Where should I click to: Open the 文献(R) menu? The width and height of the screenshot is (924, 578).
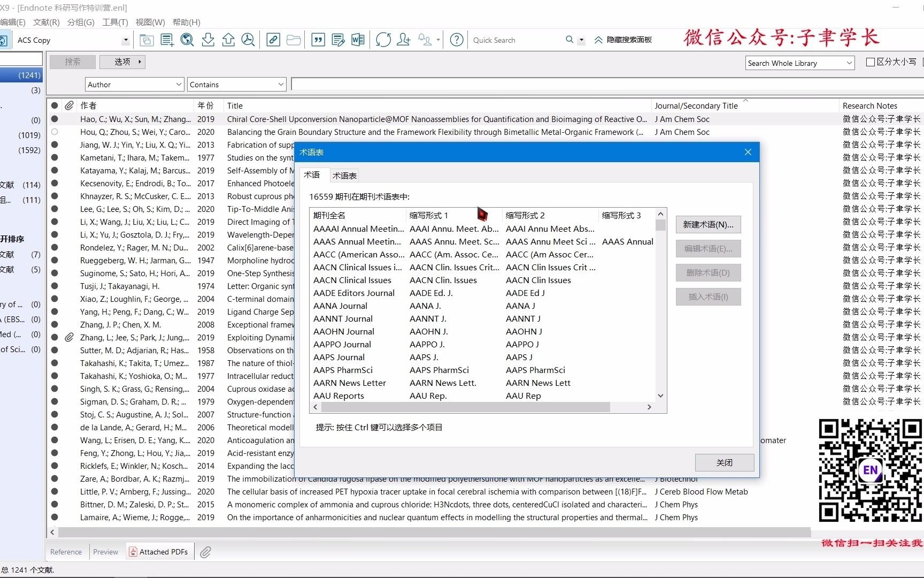(x=47, y=22)
